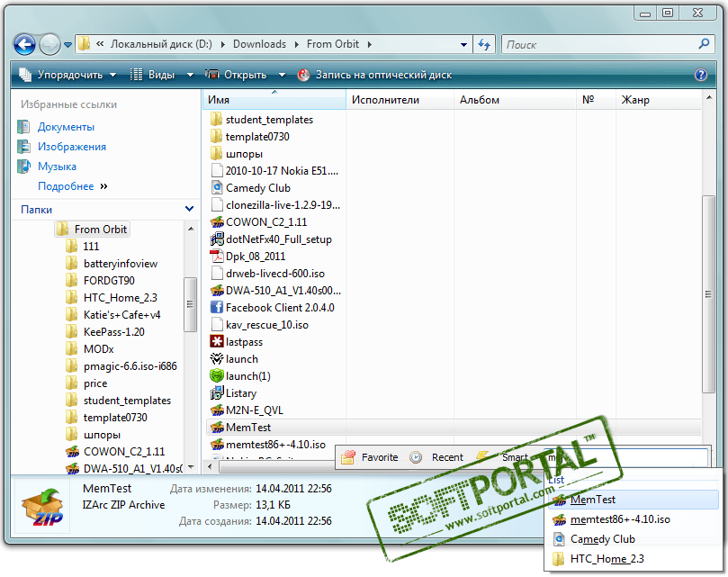728x577 pixels.
Task: Select batteryinfoview folder in tree
Action: coord(121,264)
